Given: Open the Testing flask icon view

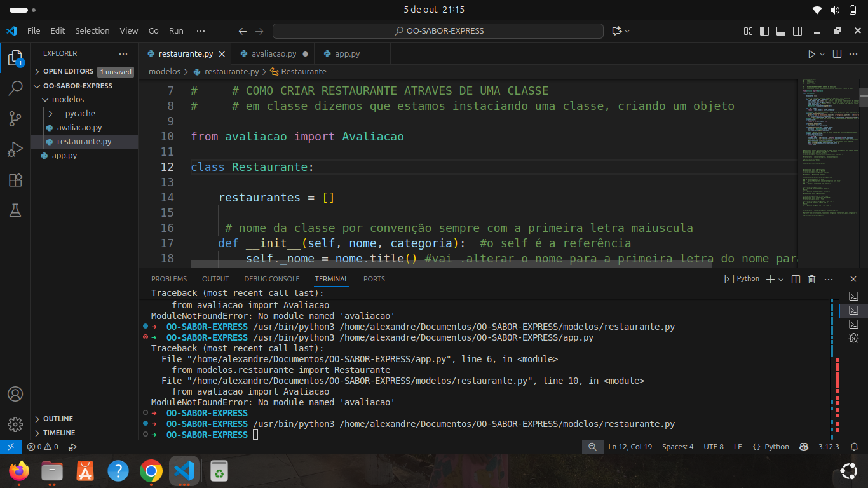Looking at the screenshot, I should pos(15,211).
